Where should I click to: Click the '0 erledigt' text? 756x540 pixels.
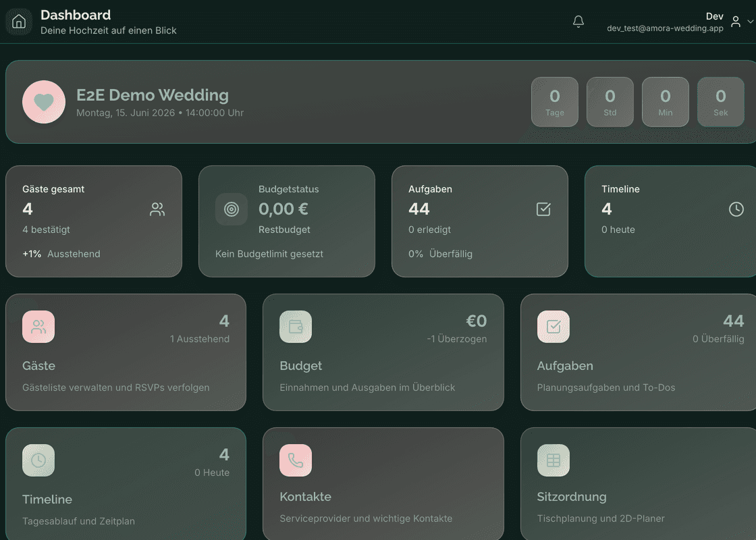tap(429, 230)
